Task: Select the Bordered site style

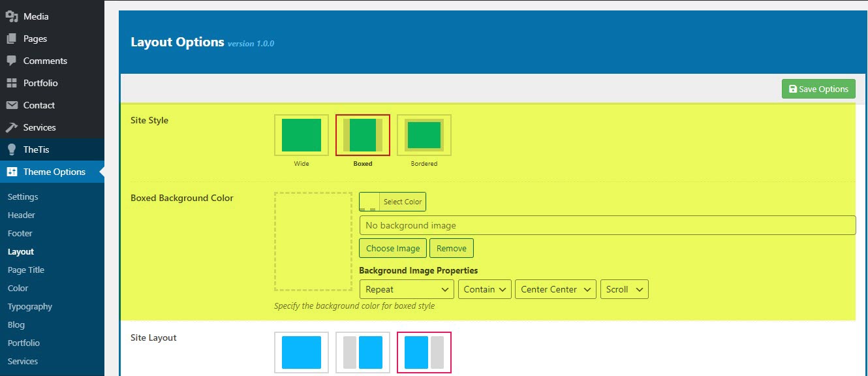Action: [x=424, y=135]
